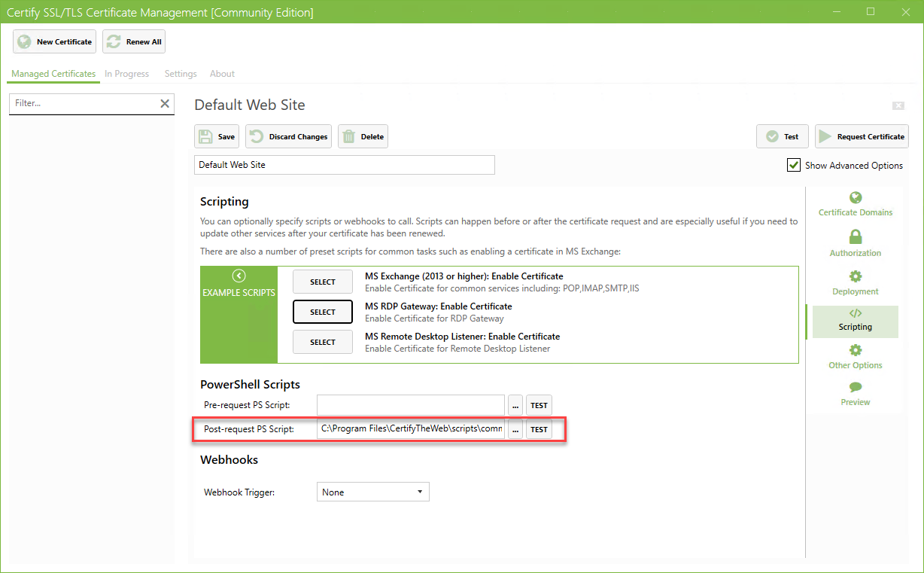Clear the filter with the X icon

point(165,104)
